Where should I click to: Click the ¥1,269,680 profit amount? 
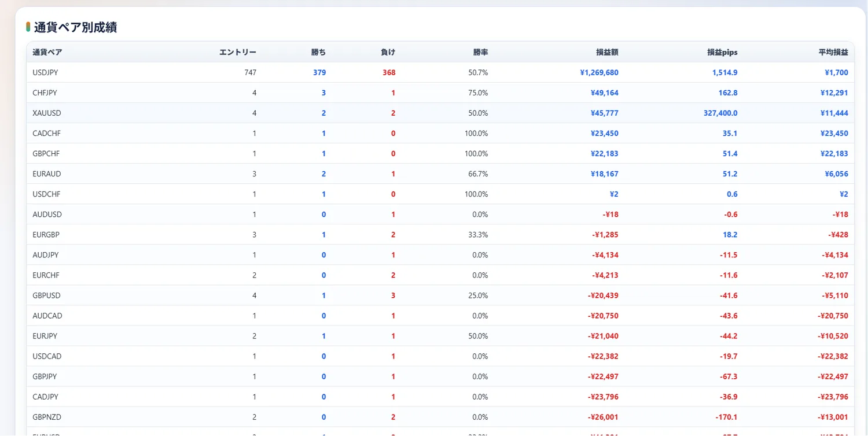pyautogui.click(x=599, y=72)
